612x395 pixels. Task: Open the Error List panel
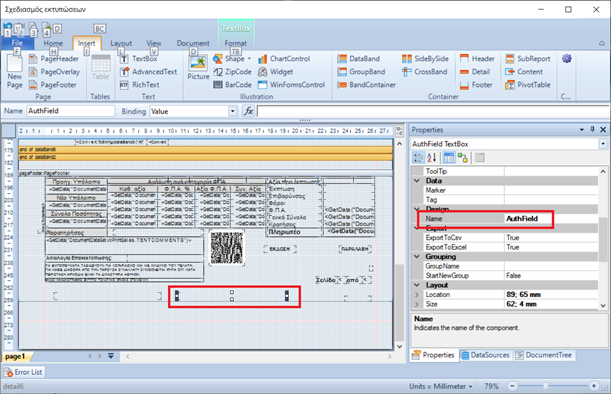tap(23, 372)
